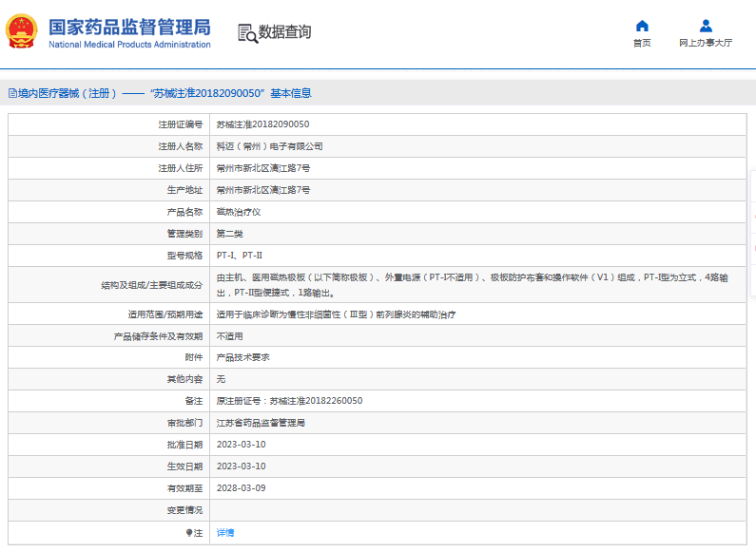Click the 适用范围 prostatitis treatment text
Viewport: 756px width, 552px height.
point(336,314)
